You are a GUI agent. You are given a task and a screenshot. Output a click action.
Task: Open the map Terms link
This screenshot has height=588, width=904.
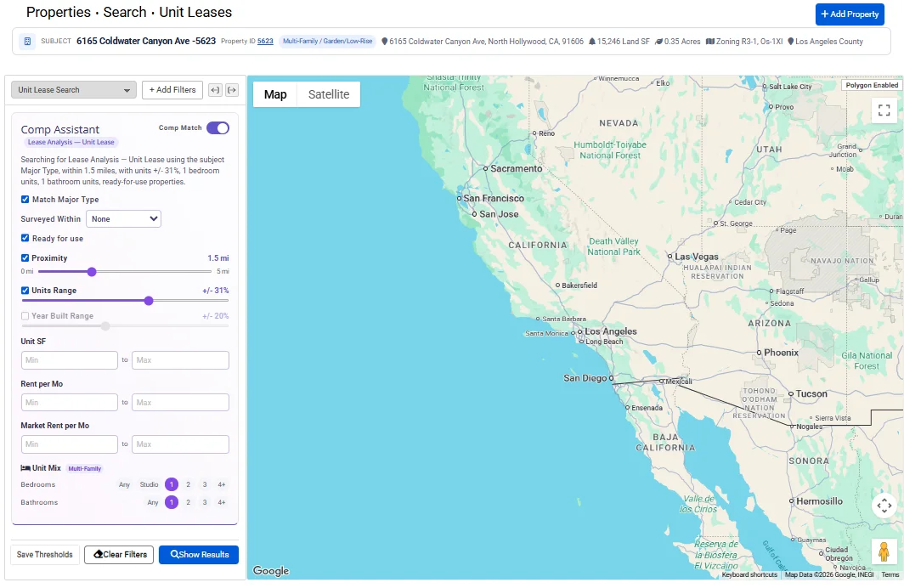890,574
